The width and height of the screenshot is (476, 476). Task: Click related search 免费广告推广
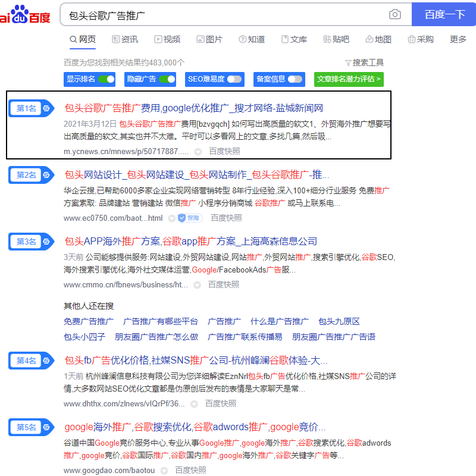89,322
